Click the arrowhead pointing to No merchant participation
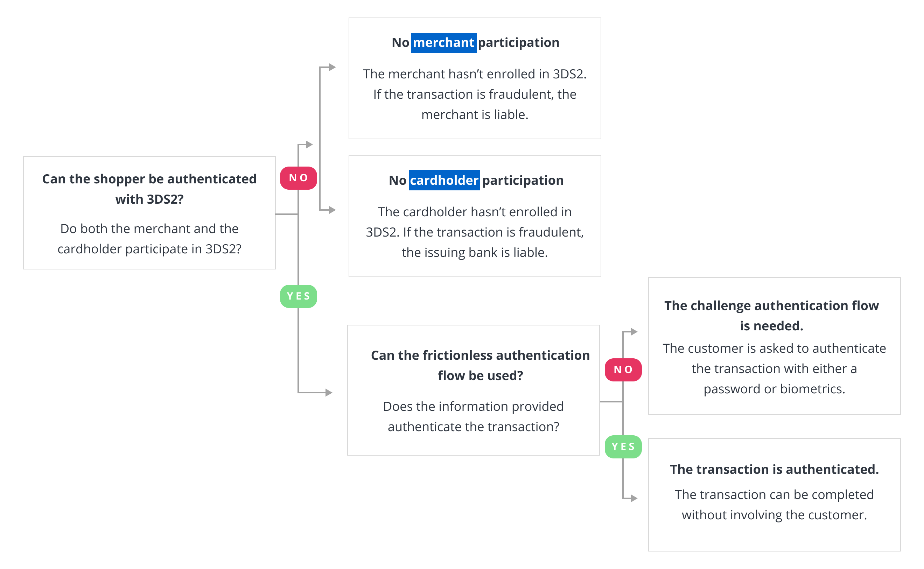 [332, 67]
